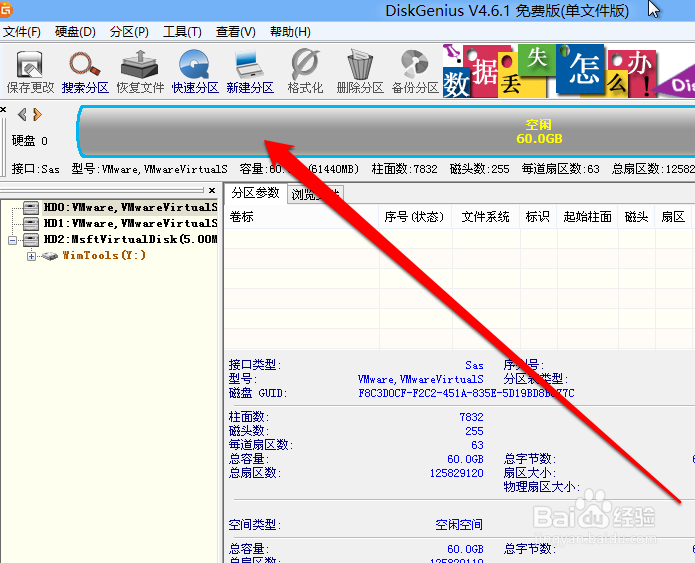Expand the WimTools (Y:) tree node

click(x=31, y=256)
